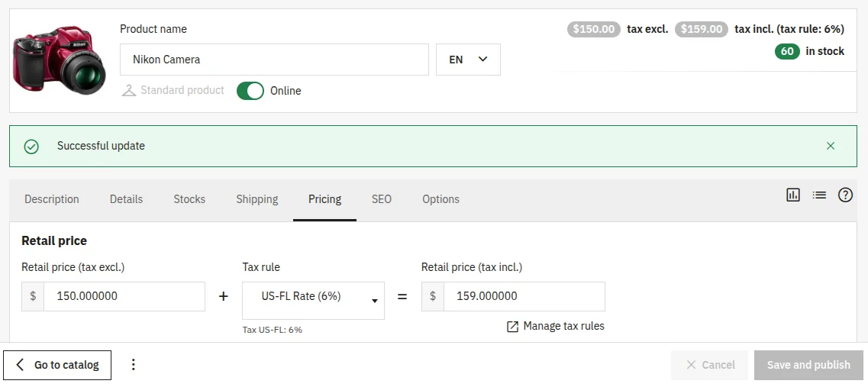
Task: Click the Cancel button
Action: click(710, 365)
